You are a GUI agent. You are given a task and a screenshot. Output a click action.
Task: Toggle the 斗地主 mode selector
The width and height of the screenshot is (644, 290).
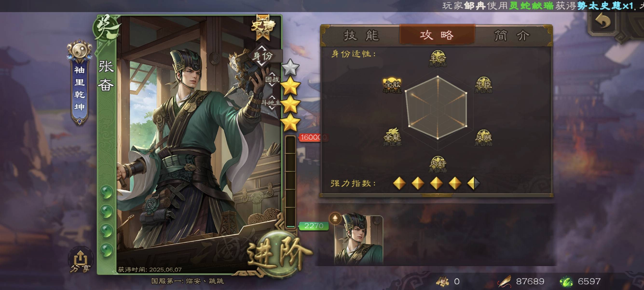(x=272, y=102)
